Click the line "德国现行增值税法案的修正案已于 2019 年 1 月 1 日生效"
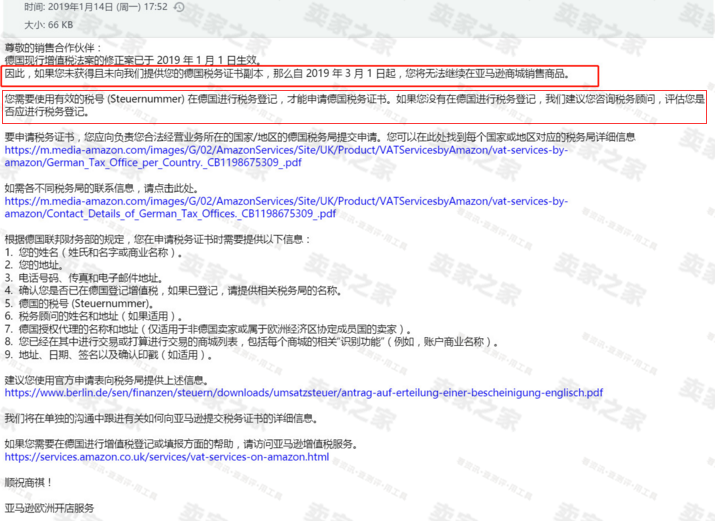715x521 pixels. pyautogui.click(x=133, y=60)
